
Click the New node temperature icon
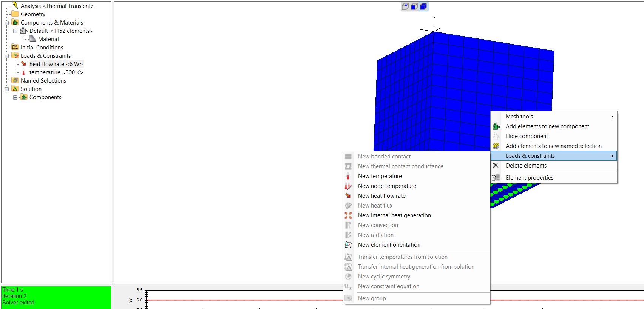point(348,186)
